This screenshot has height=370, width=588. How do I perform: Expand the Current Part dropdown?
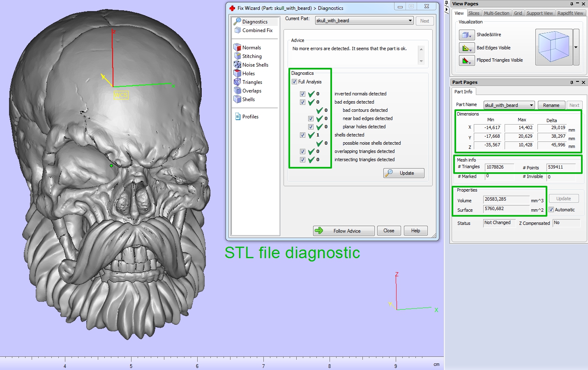[410, 21]
